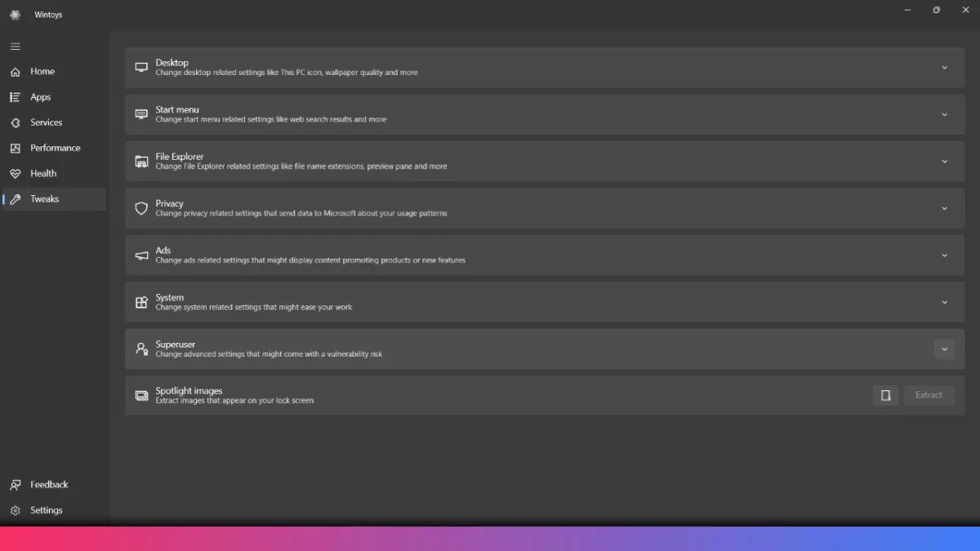980x551 pixels.
Task: Expand the Ads section chevron
Action: pyautogui.click(x=944, y=256)
